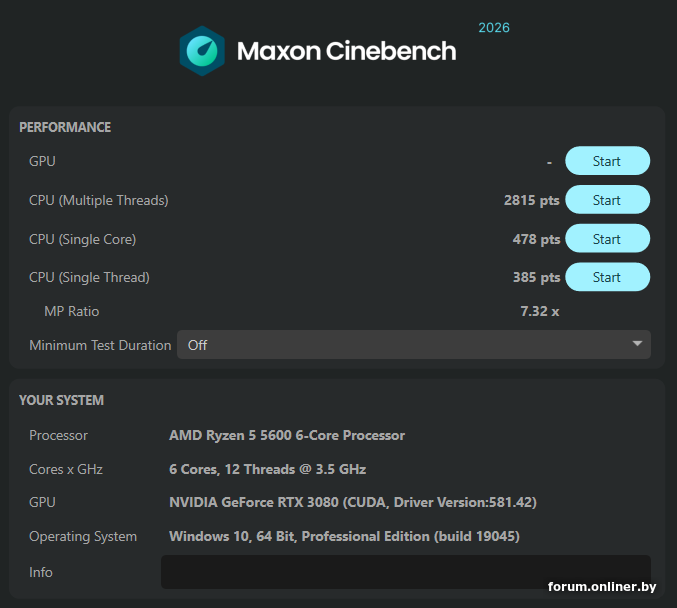Image resolution: width=677 pixels, height=608 pixels.
Task: Click into the Info text field
Action: tap(405, 572)
